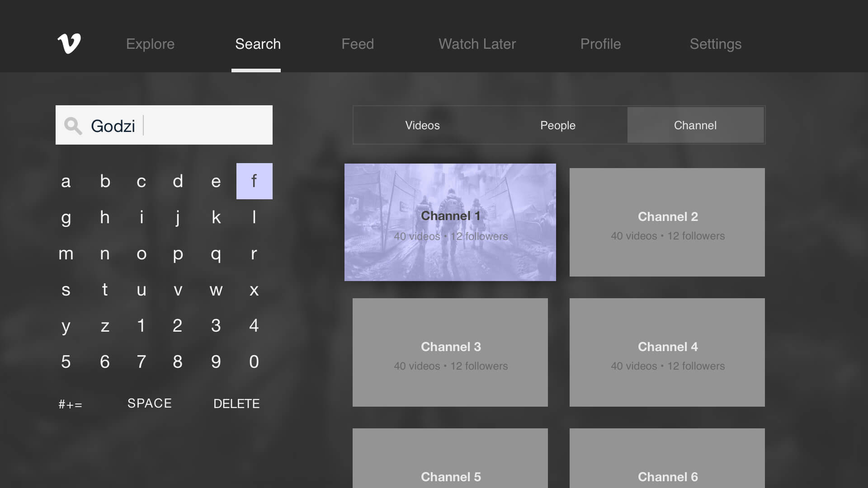Select the Search navigation item

pos(258,44)
